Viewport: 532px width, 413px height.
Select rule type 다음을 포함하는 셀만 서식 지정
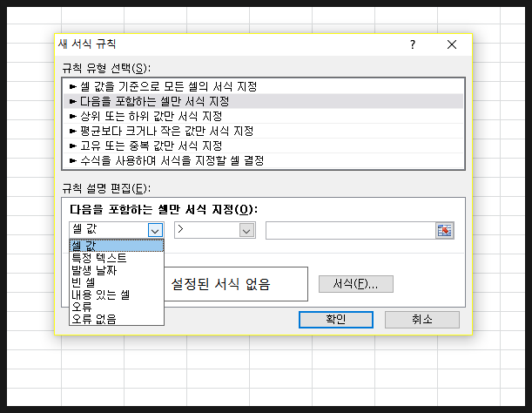point(263,101)
